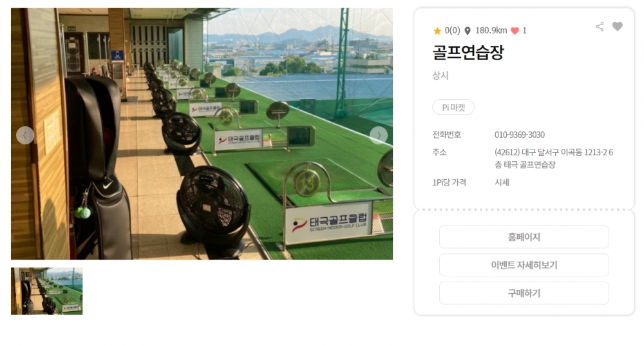644x346 pixels.
Task: Click the Pi 마켓 tag
Action: 453,107
